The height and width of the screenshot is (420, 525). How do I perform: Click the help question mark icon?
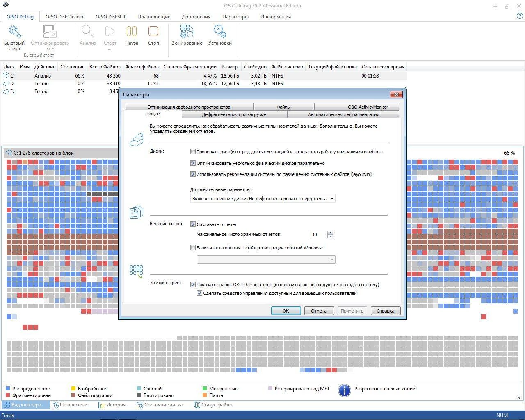[520, 16]
